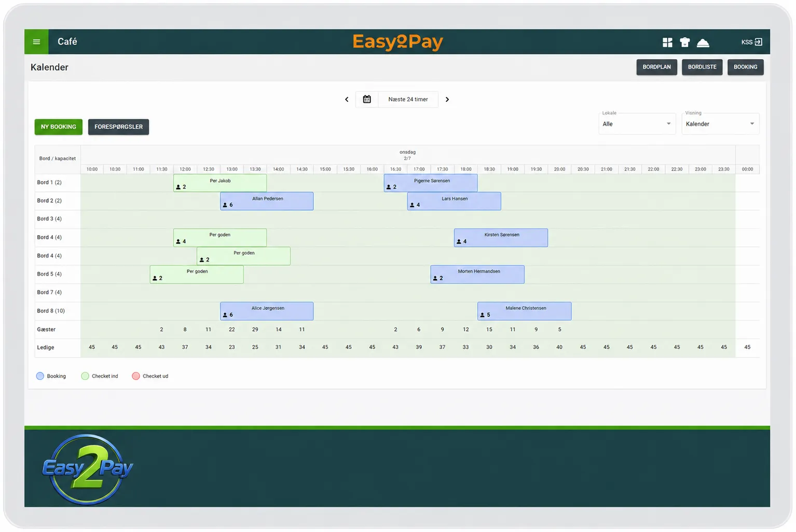Expand the Visning dropdown showing Kalender
Viewport: 796px width, 532px height.
pyautogui.click(x=720, y=124)
